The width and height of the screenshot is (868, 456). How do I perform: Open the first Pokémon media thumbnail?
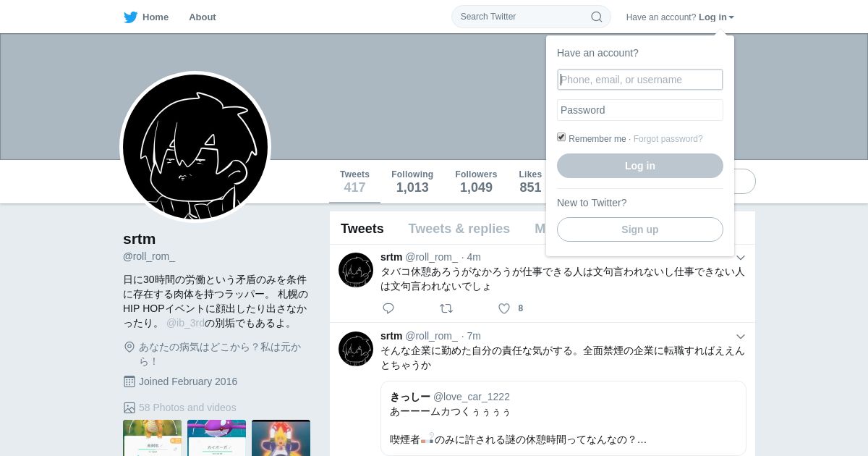tap(152, 438)
